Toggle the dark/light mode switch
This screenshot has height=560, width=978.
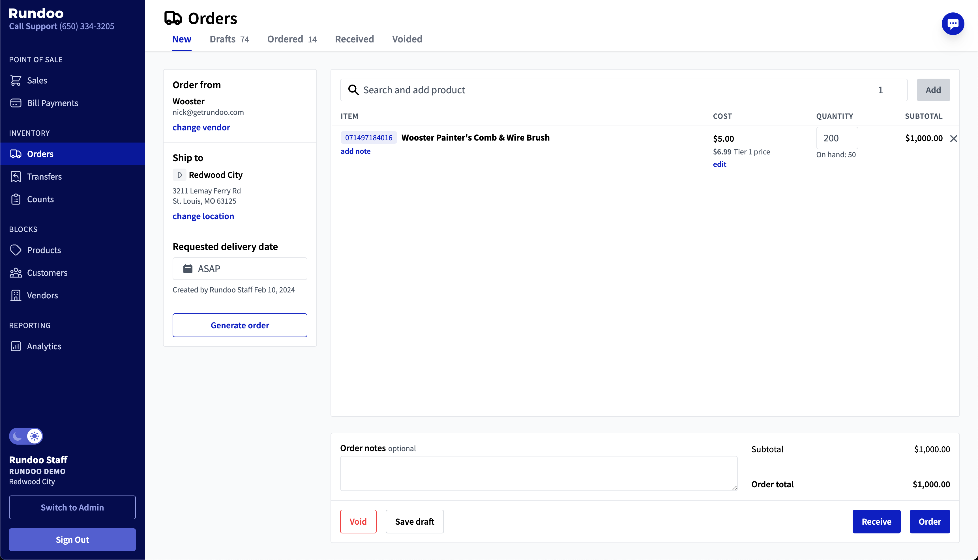(x=26, y=436)
